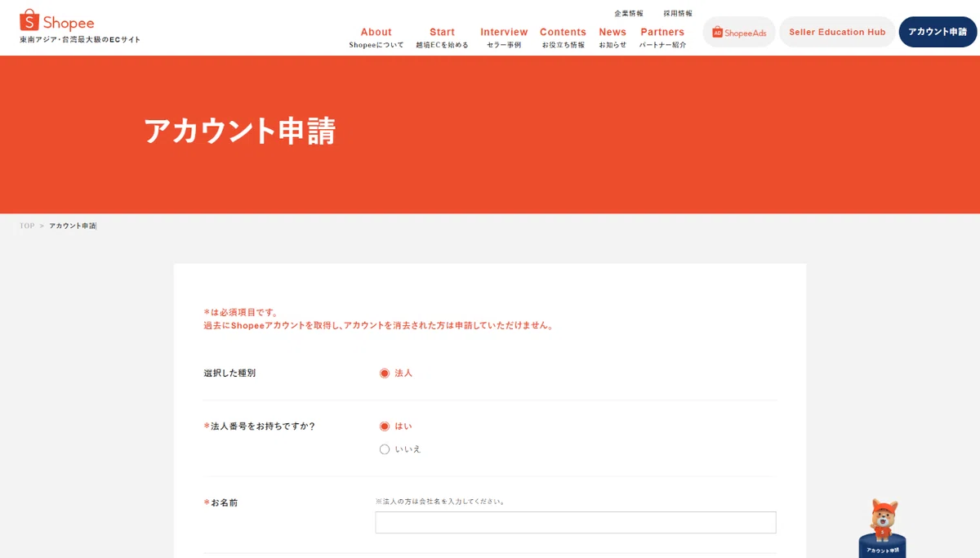Select the 法人 radio button
The width and height of the screenshot is (980, 558).
click(x=385, y=373)
